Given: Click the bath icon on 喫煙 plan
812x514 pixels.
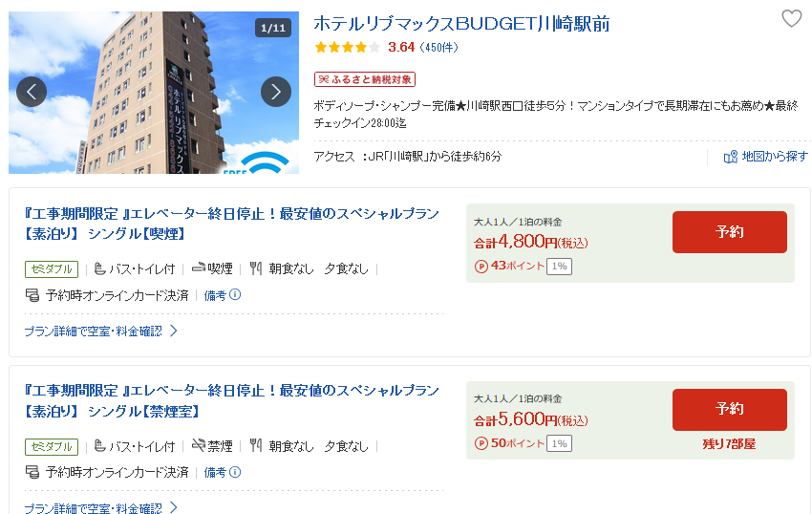Looking at the screenshot, I should pos(100,268).
